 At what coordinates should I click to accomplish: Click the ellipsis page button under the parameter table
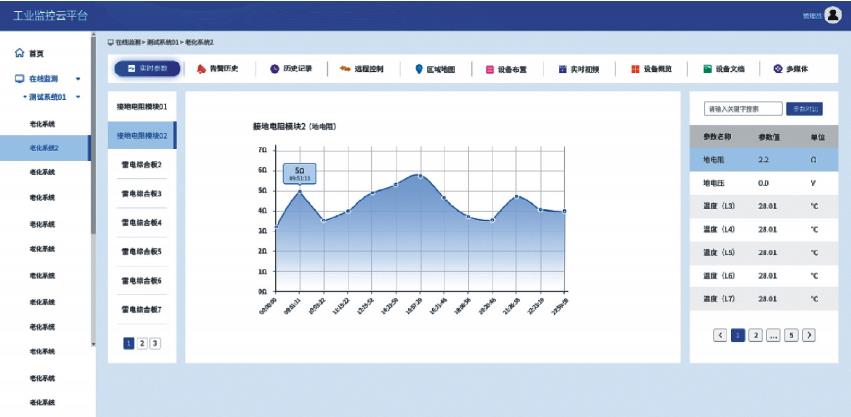tap(773, 335)
